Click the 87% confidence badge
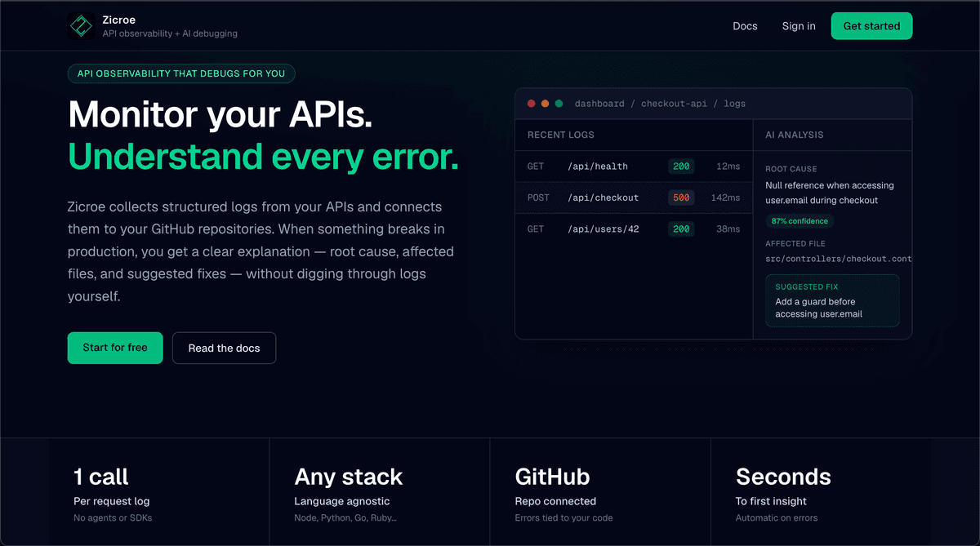The height and width of the screenshot is (546, 980). [x=800, y=221]
